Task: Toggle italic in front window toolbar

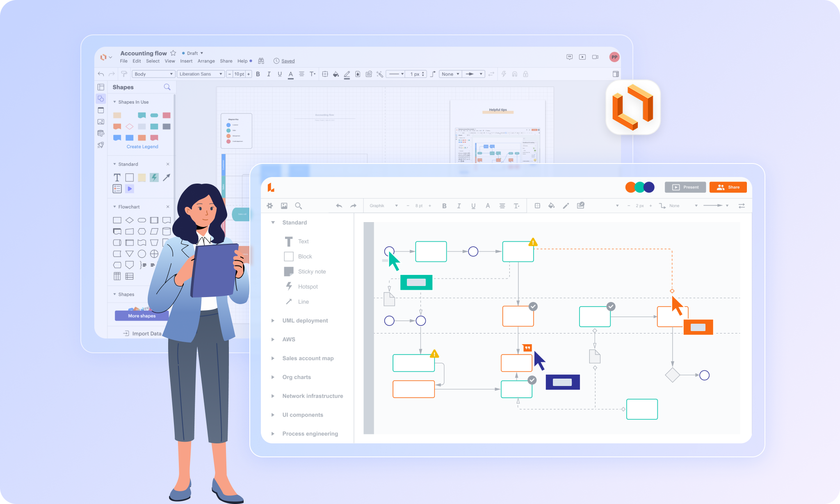Action: [x=459, y=206]
